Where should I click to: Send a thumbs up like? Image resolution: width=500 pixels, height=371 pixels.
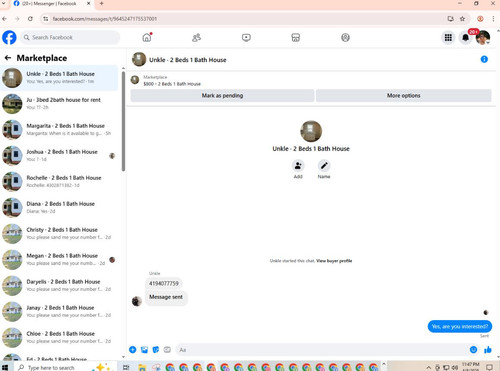pos(488,350)
